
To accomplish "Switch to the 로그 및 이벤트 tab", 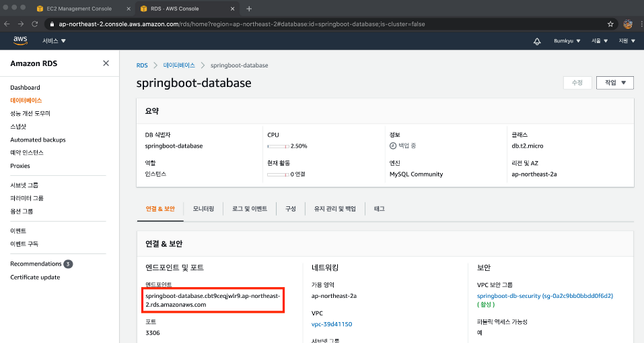I will (x=250, y=209).
